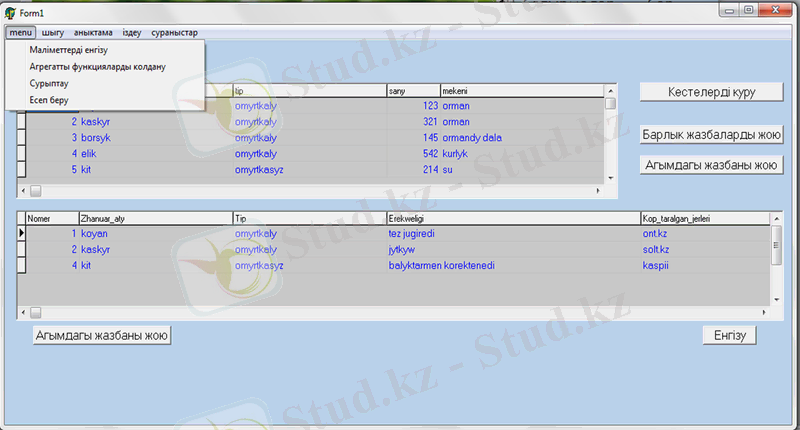The height and width of the screenshot is (430, 800).
Task: Click lower grid vertical scroll thumb
Action: point(776,245)
